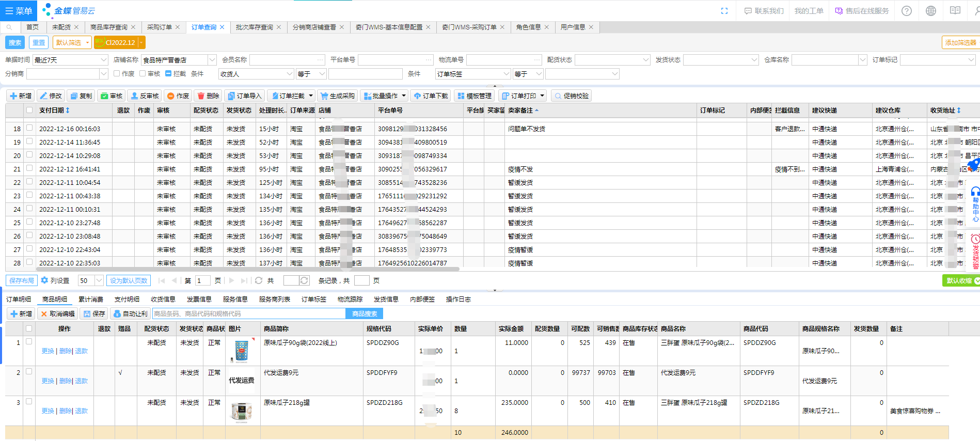Click the globe language icon

click(931, 11)
